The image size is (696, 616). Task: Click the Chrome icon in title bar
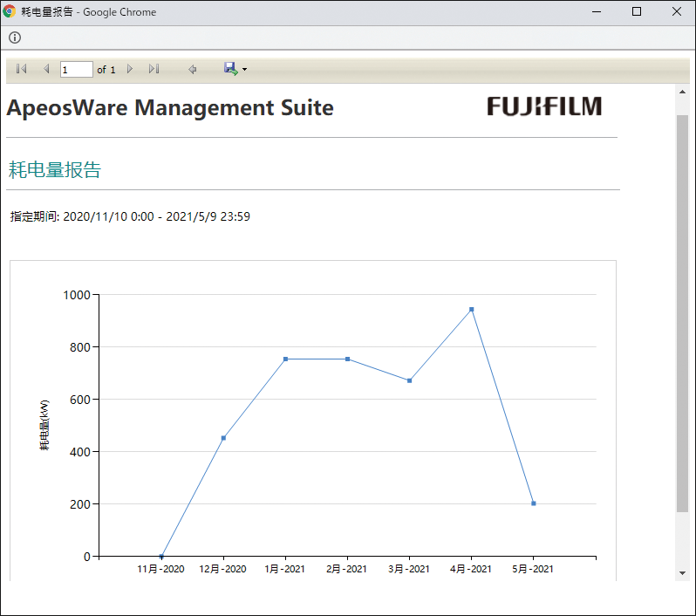coord(10,12)
